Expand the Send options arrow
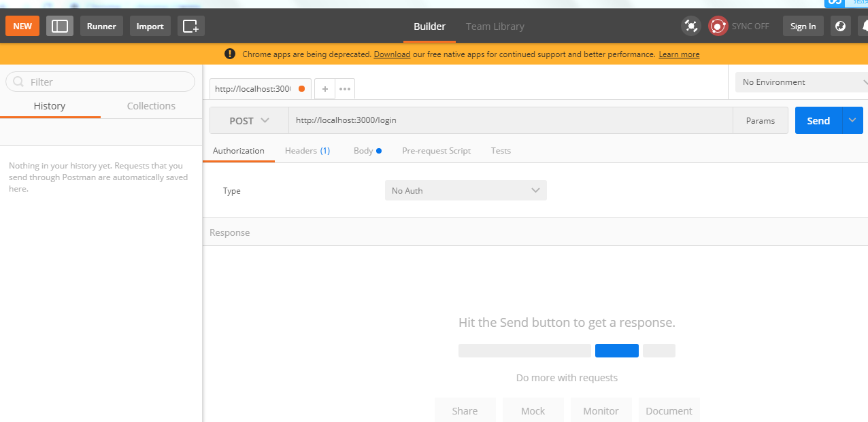Viewport: 868px width, 422px height. click(x=852, y=120)
